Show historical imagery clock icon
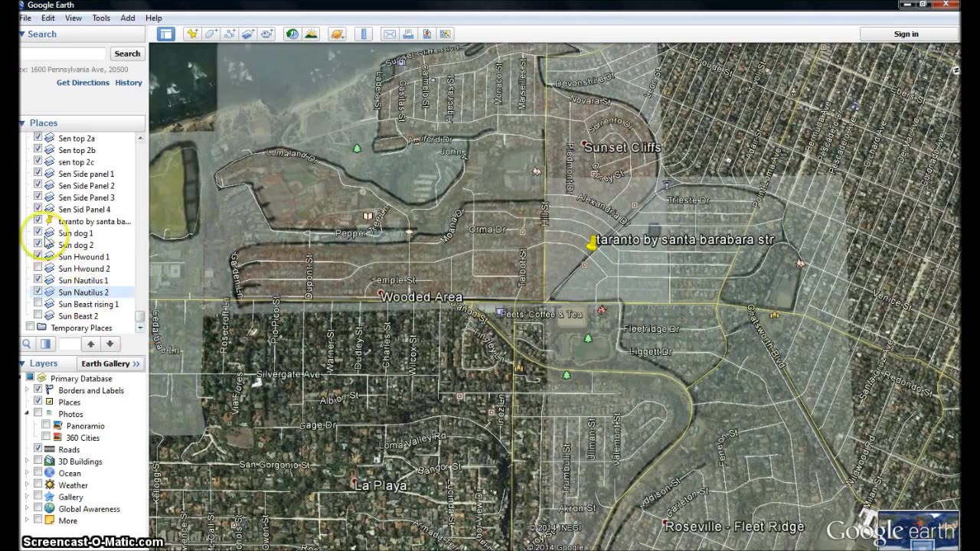The image size is (980, 551). click(x=292, y=34)
